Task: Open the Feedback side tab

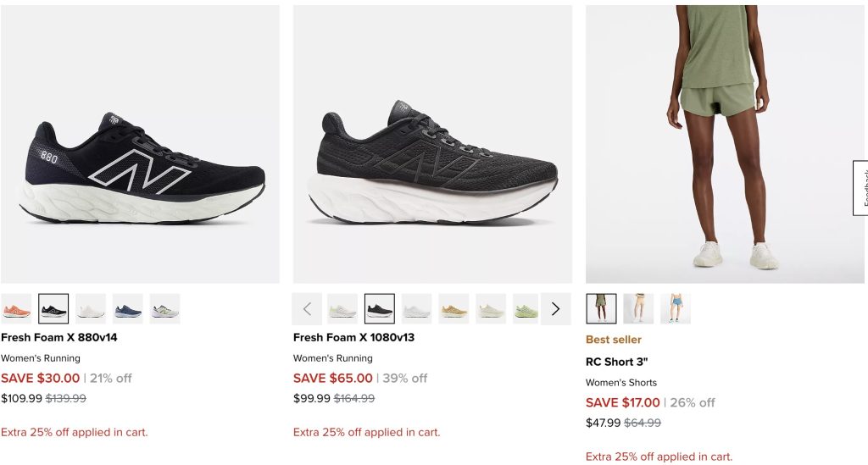Action: (x=861, y=187)
